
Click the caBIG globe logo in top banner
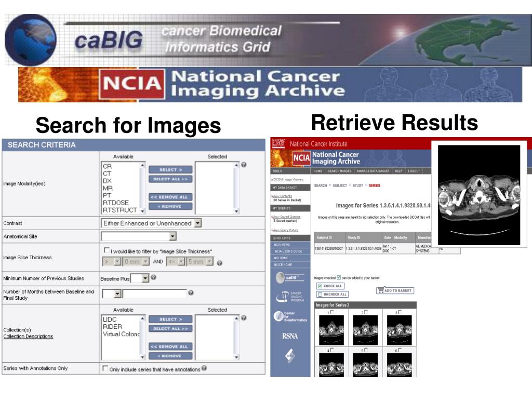coord(30,39)
